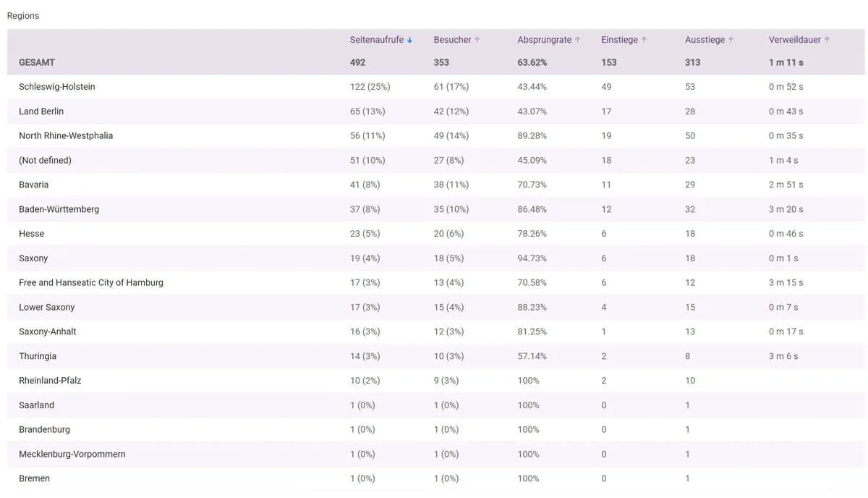Screen dimensions: 868x498
Task: Select the Thuringia region name
Action: pos(38,356)
